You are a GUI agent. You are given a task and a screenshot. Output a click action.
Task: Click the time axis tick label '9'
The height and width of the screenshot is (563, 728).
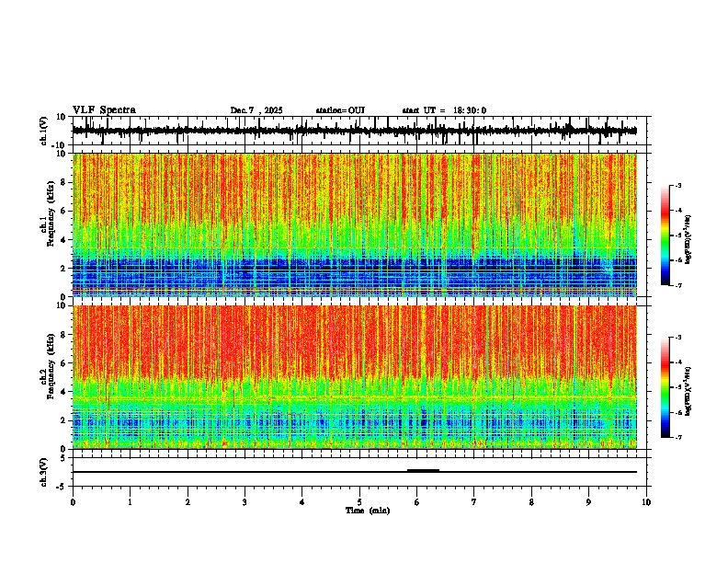[x=588, y=502]
